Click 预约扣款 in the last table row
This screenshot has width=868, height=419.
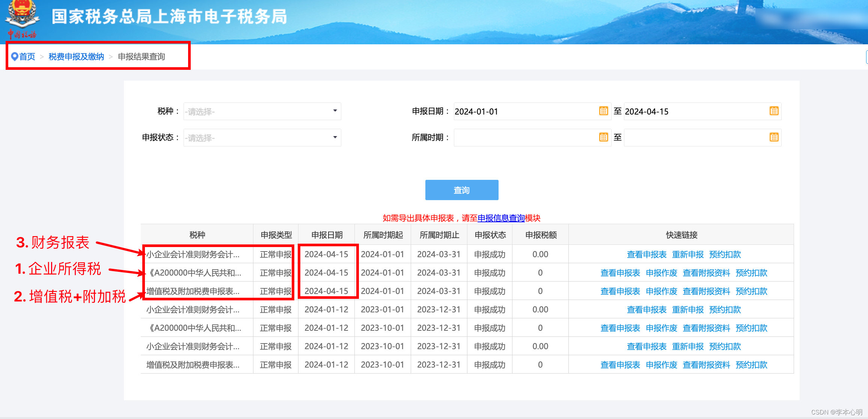point(751,365)
